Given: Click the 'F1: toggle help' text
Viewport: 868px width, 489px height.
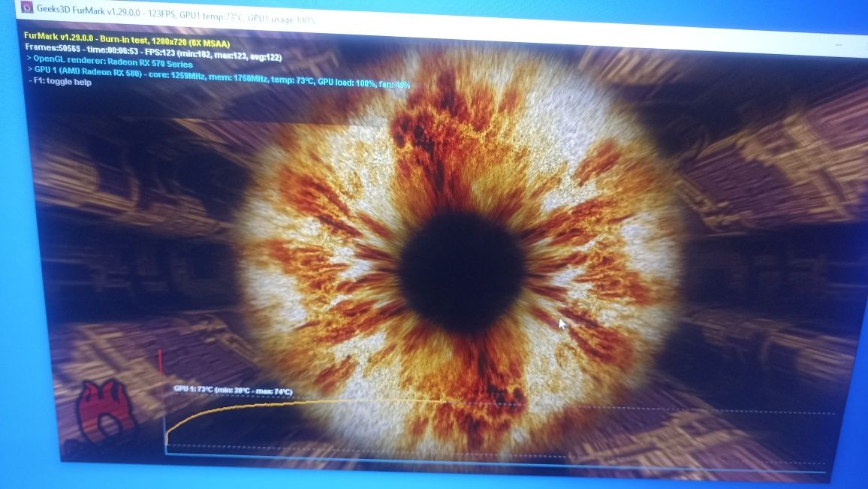Looking at the screenshot, I should tap(60, 81).
